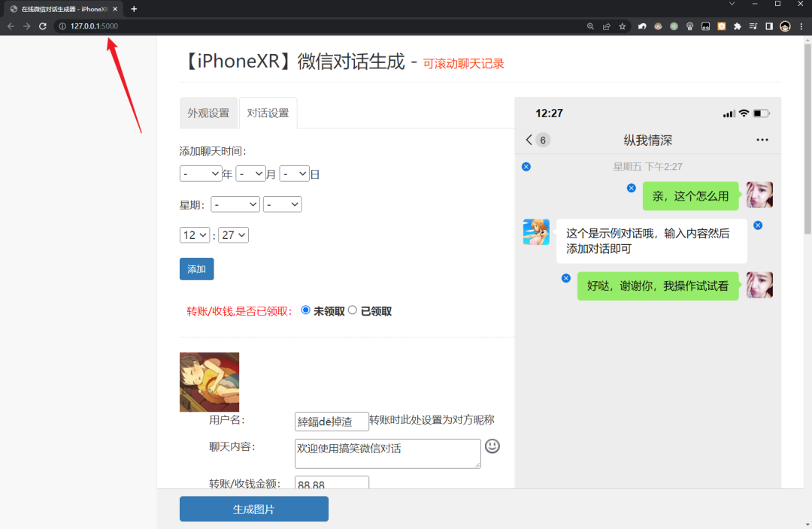Click the 聊天内容 text area
Viewport: 812px width, 529px height.
pos(387,453)
